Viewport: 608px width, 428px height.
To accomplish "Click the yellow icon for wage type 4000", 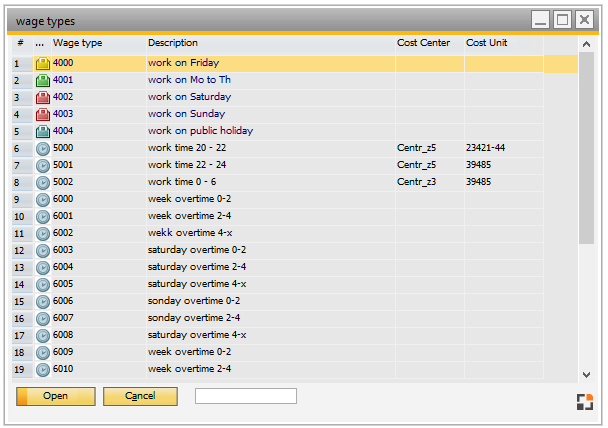I will click(43, 64).
